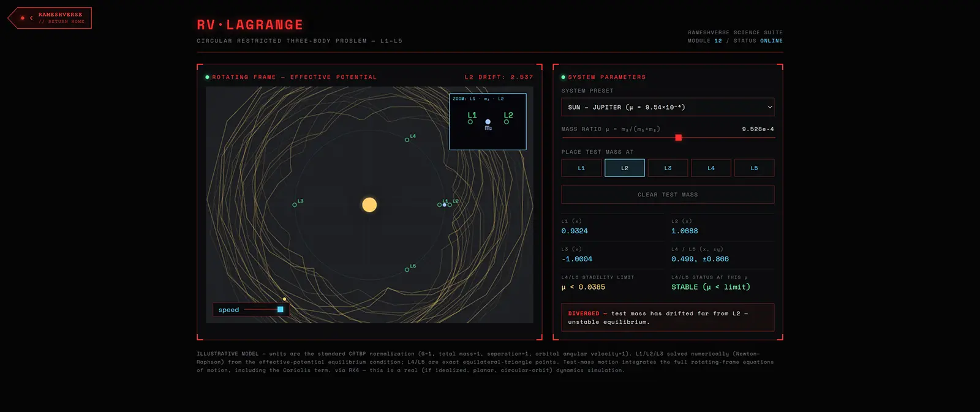Viewport: 980px width, 412px height.
Task: Place test mass at L5
Action: 754,168
